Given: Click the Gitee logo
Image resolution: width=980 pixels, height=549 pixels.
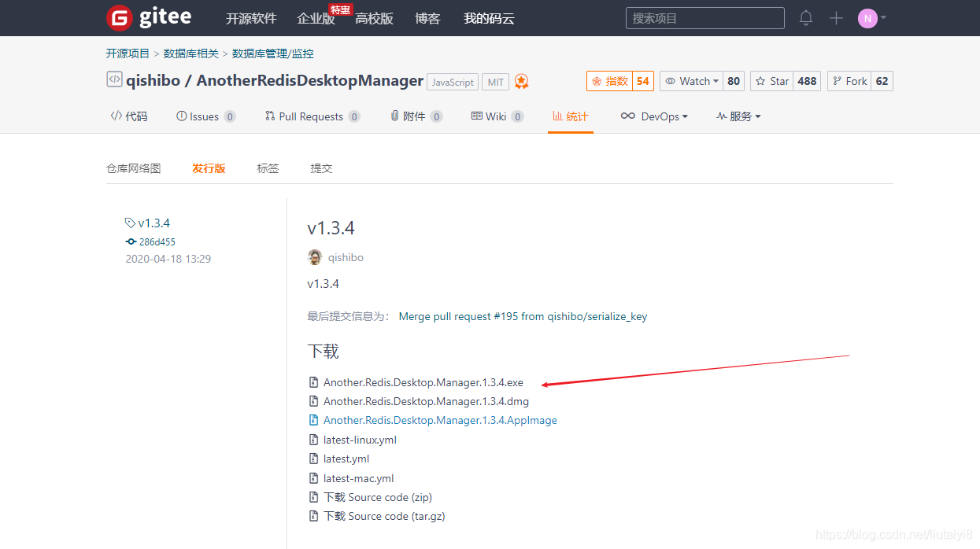Looking at the screenshot, I should (x=148, y=17).
